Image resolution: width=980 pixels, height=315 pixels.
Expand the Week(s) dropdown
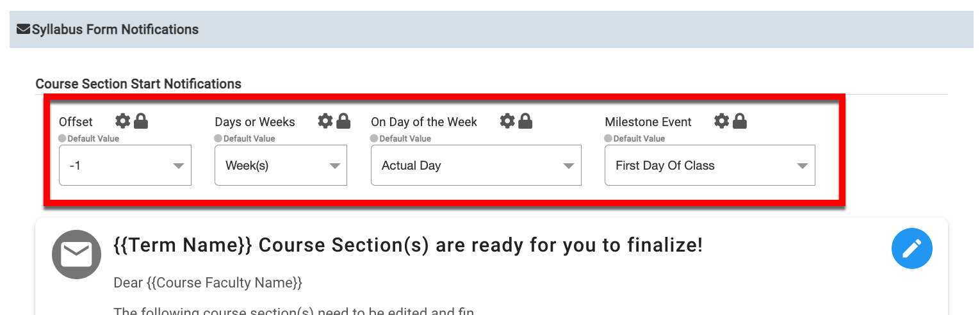pos(281,165)
